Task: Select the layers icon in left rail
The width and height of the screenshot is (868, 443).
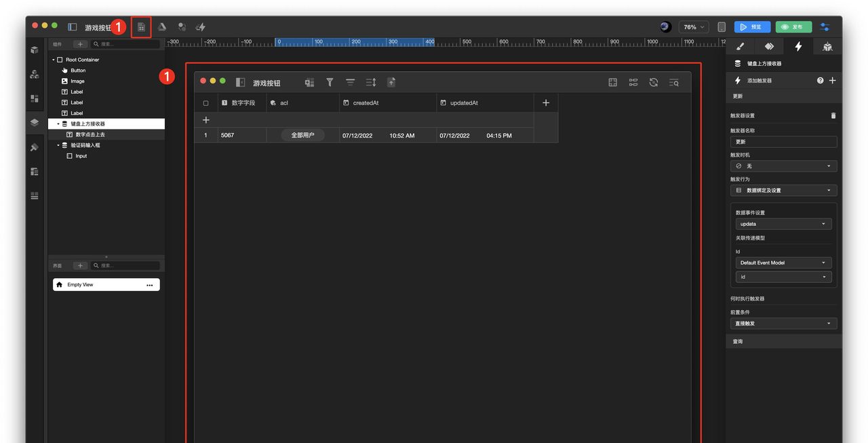Action: 35,123
